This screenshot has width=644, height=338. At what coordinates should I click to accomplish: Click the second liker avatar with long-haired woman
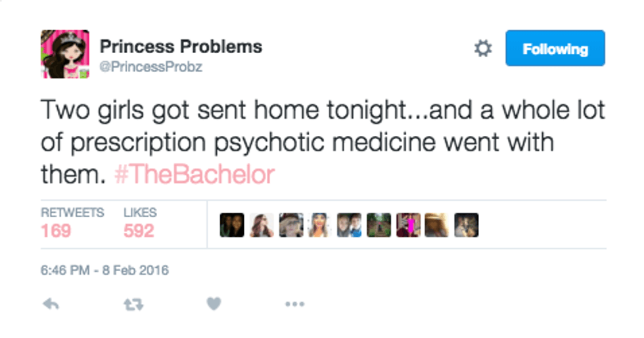261,225
